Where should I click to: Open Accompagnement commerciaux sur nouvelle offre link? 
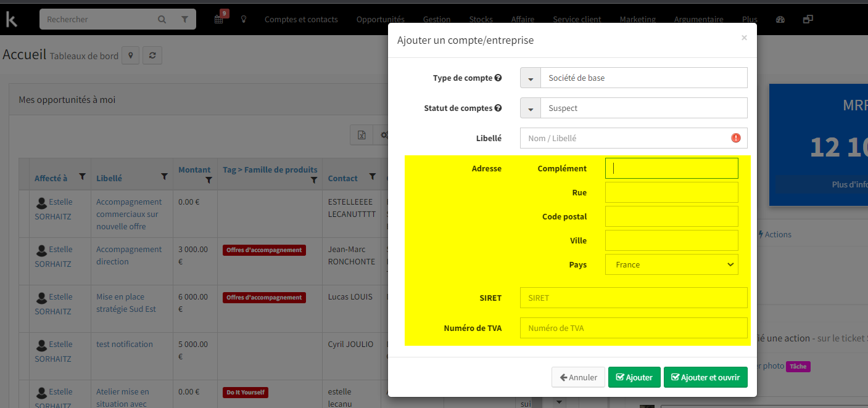click(129, 214)
